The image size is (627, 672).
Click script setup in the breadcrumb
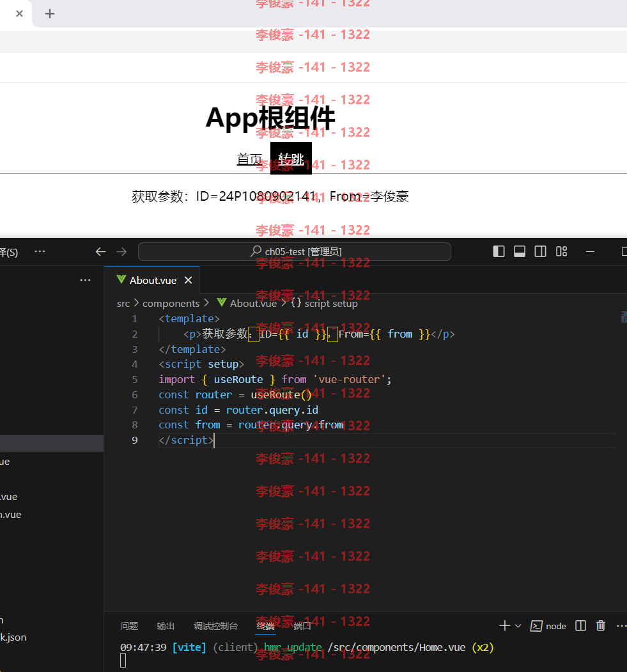[x=330, y=304]
